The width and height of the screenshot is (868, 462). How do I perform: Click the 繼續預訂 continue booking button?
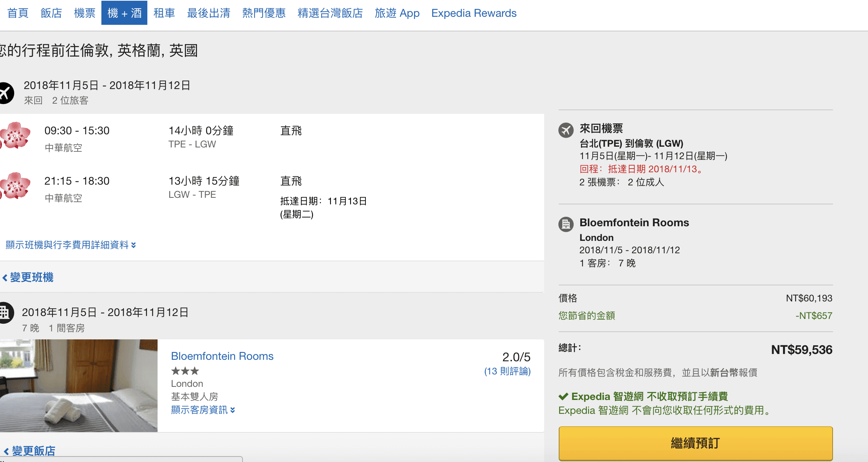pyautogui.click(x=695, y=443)
